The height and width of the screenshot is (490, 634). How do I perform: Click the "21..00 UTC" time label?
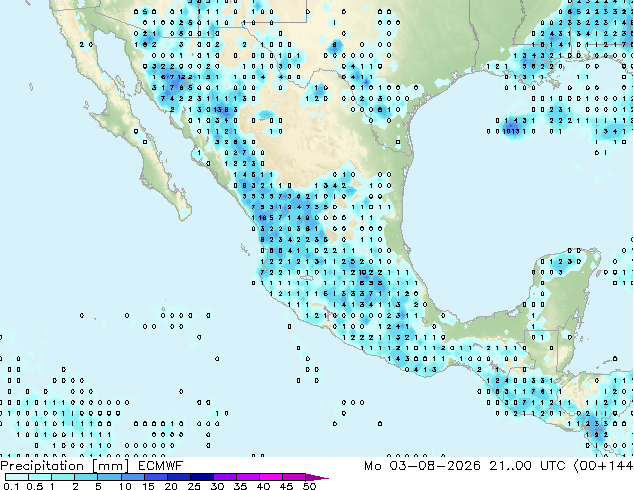coord(527,466)
